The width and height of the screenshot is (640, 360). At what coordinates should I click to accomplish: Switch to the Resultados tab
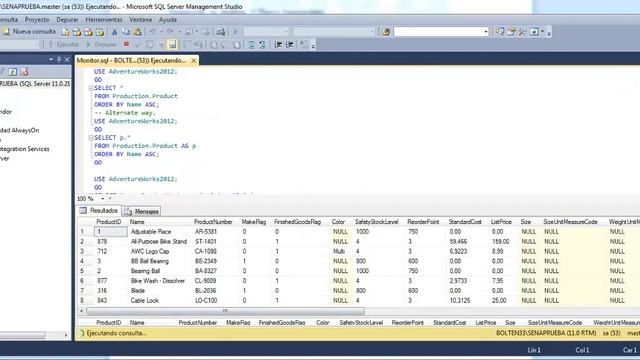click(99, 211)
